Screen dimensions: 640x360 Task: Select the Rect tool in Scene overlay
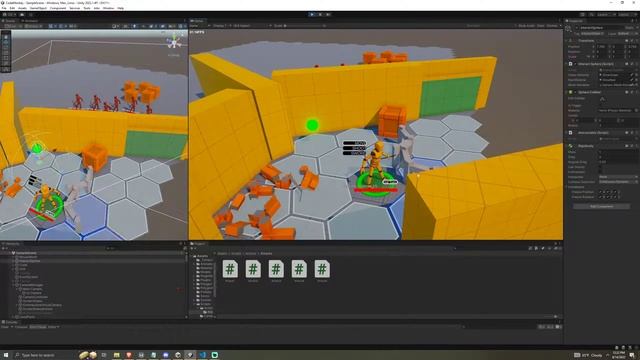pyautogui.click(x=6, y=58)
